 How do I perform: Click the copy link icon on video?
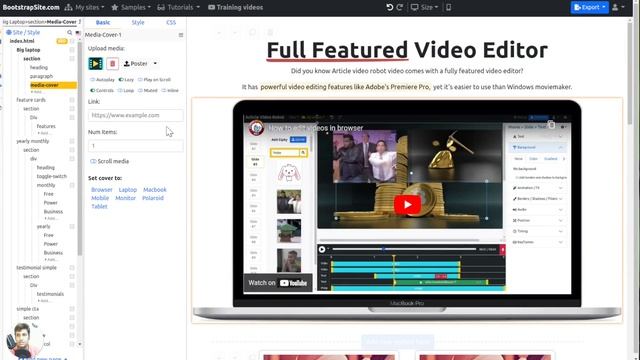(551, 125)
